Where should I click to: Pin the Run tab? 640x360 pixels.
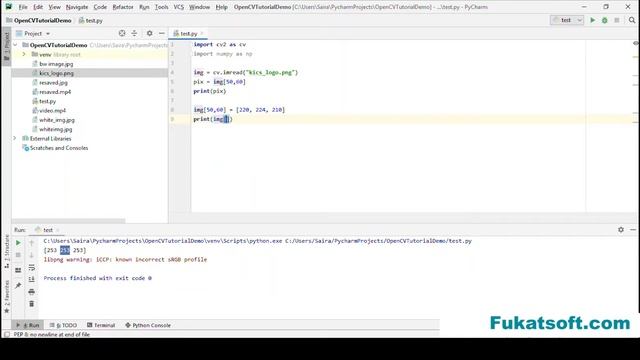[x=18, y=286]
